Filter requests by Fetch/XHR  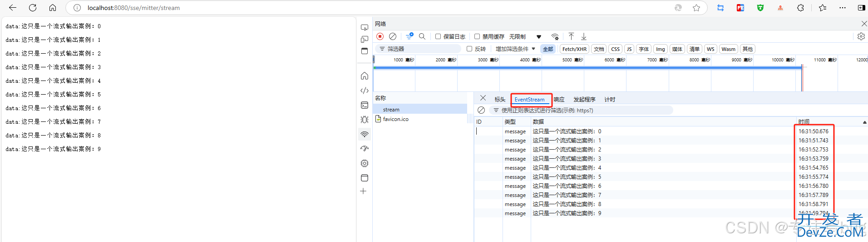tap(574, 49)
